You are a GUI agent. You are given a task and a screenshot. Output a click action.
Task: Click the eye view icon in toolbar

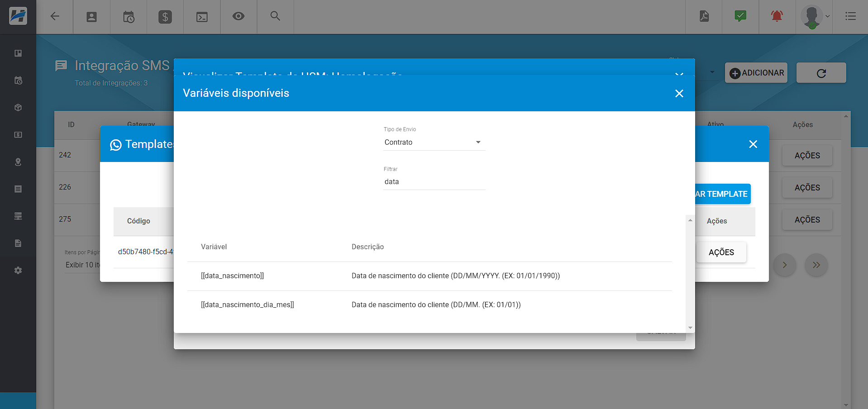click(x=238, y=16)
